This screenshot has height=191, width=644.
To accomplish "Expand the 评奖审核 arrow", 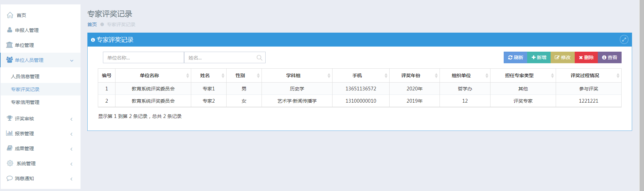I will (71, 119).
